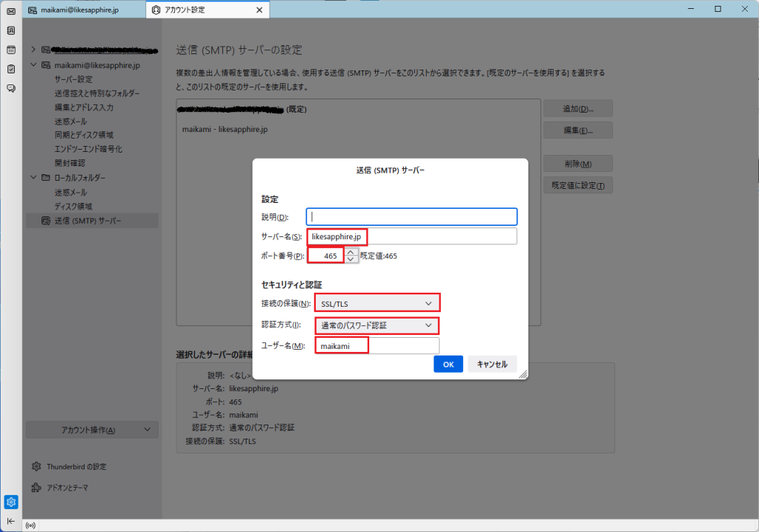Open the Calendar space icon
The height and width of the screenshot is (532, 759).
click(x=11, y=50)
